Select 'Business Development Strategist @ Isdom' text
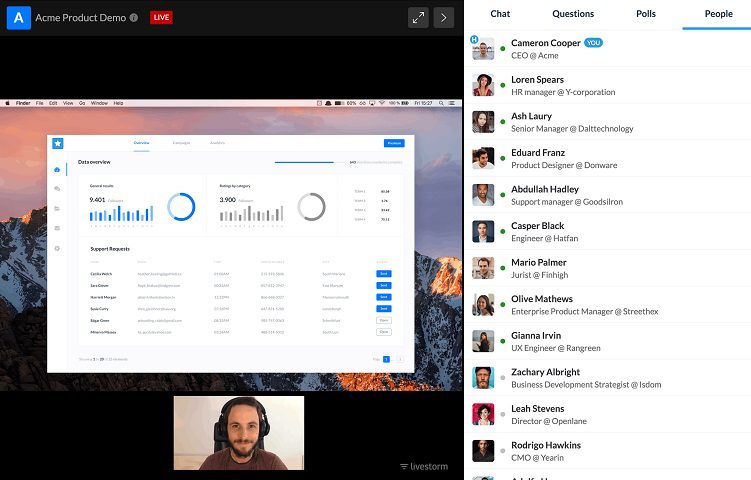 point(586,384)
